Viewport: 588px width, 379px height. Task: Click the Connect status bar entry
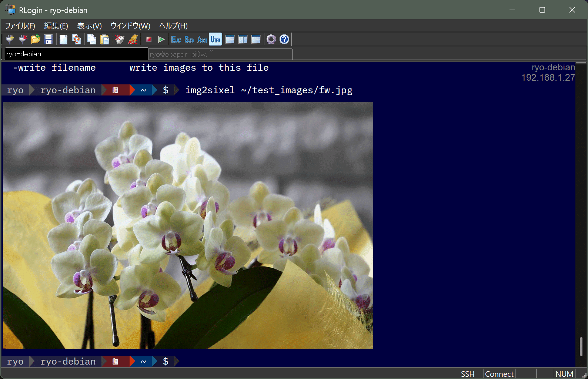point(499,374)
